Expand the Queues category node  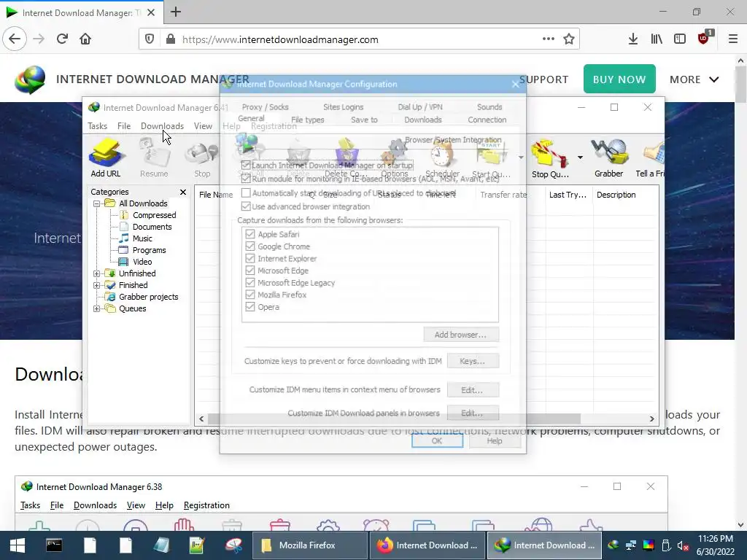[97, 308]
